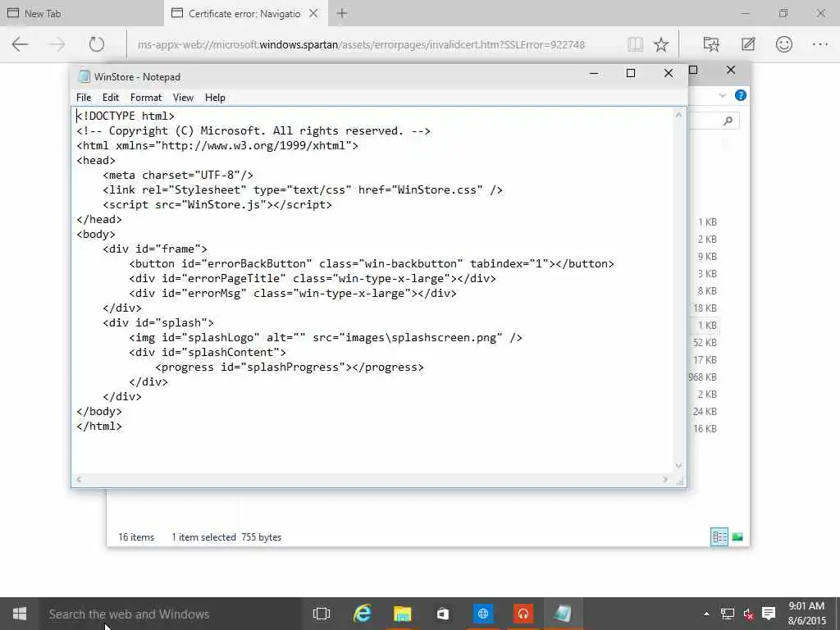The image size is (840, 630).
Task: Open Notepad Format menu
Action: click(x=146, y=98)
